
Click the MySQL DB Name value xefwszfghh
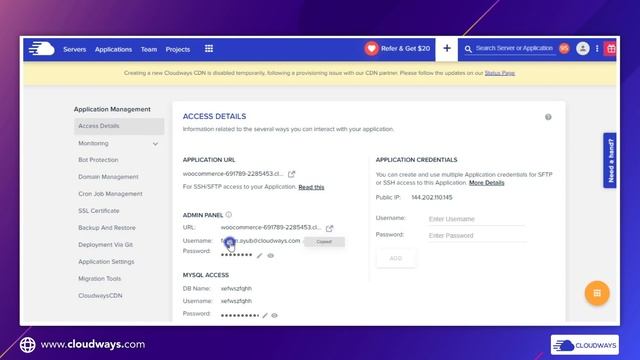coord(236,289)
